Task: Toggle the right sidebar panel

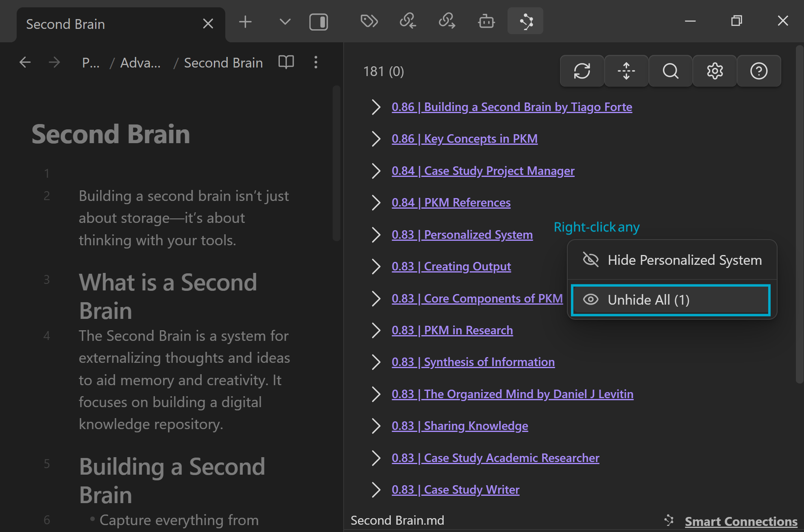Action: pyautogui.click(x=318, y=22)
